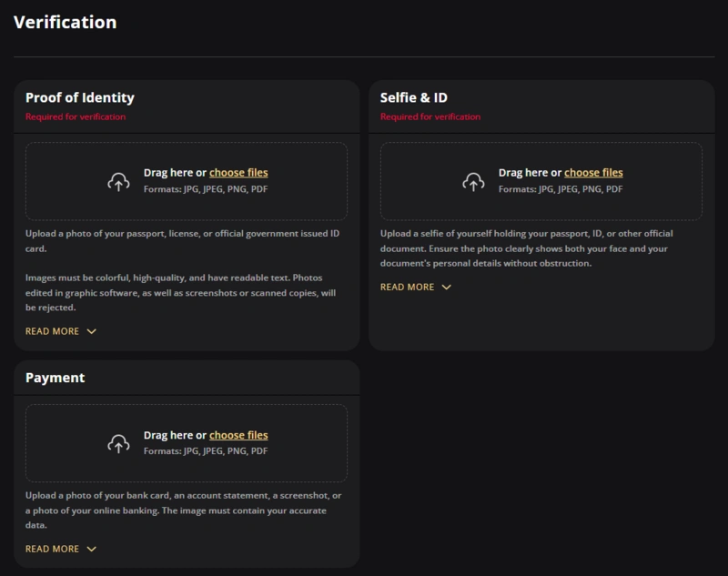The image size is (728, 576).
Task: Click the Proof of Identity drop zone formats text
Action: pos(206,189)
